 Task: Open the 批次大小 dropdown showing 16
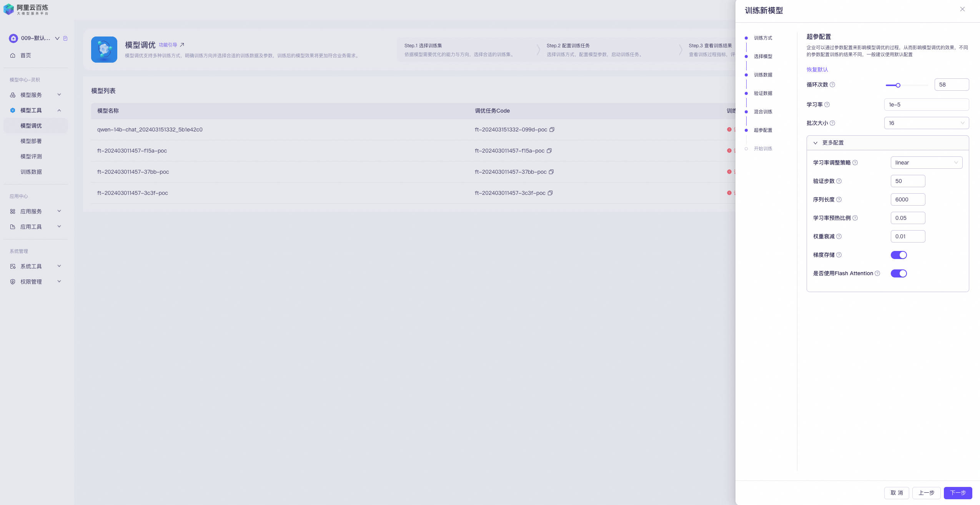click(927, 123)
